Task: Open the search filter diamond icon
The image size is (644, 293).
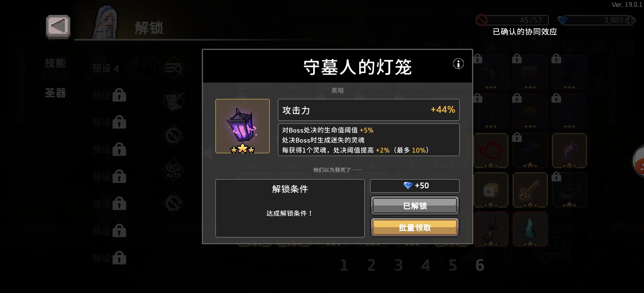Action: coord(173,68)
